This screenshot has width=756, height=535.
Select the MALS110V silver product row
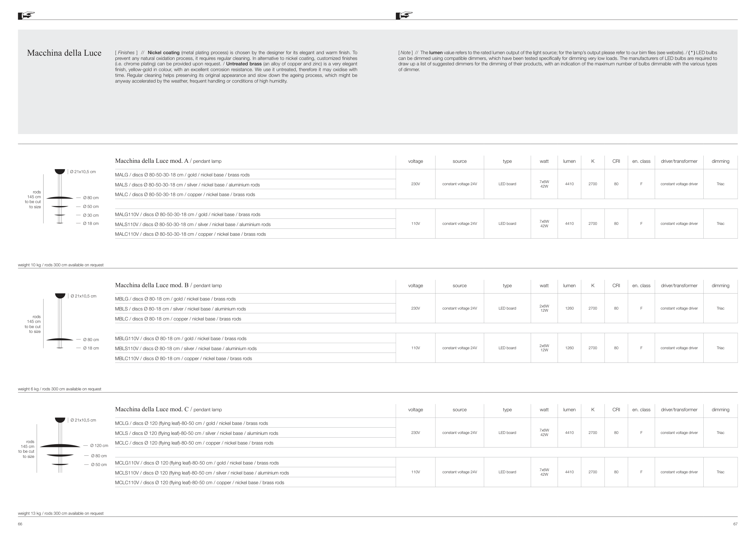(193, 225)
